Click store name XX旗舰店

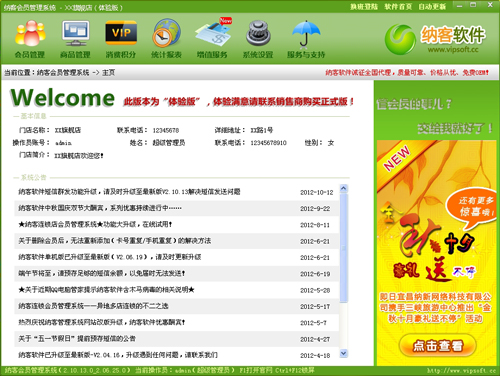pos(68,130)
